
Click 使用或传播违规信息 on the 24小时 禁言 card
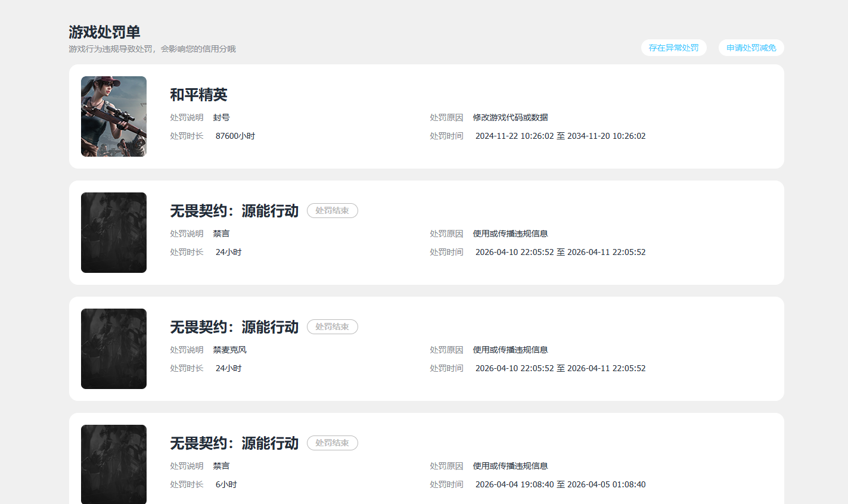coord(510,234)
